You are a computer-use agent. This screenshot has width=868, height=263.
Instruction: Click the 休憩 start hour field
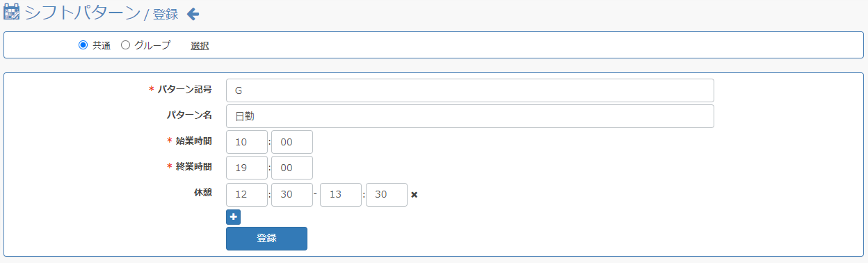pyautogui.click(x=247, y=195)
